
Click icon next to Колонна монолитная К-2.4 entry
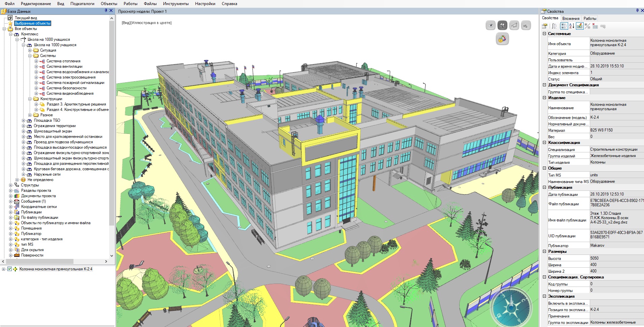(15, 269)
